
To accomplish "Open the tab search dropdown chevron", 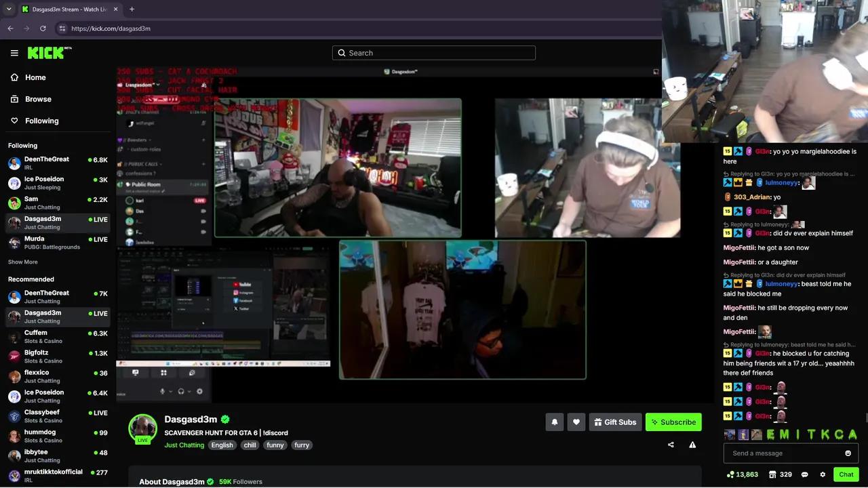I will coord(8,9).
